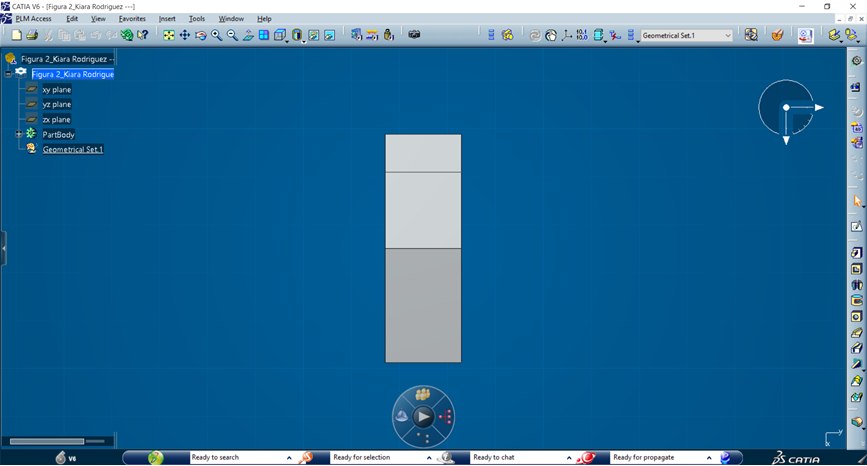
Task: Click the padlock icon in top toolbar
Action: pyautogui.click(x=389, y=35)
